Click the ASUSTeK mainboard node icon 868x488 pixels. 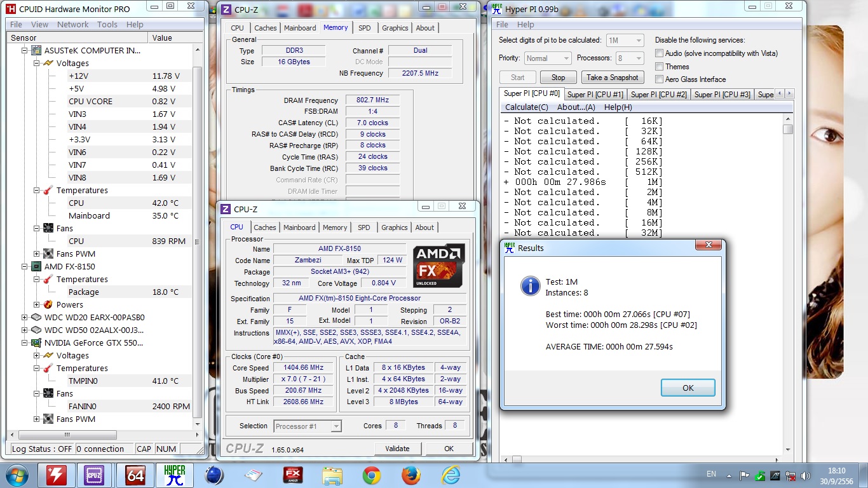click(36, 50)
